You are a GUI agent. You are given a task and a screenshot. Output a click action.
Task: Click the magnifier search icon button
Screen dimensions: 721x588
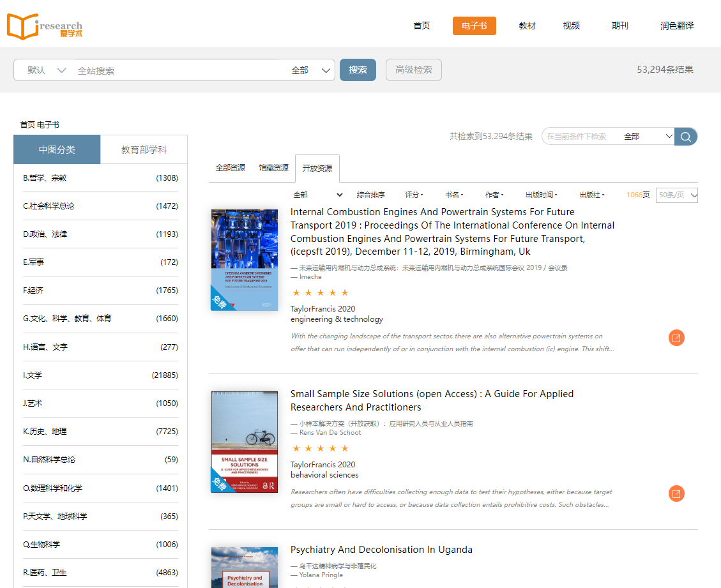pos(686,137)
